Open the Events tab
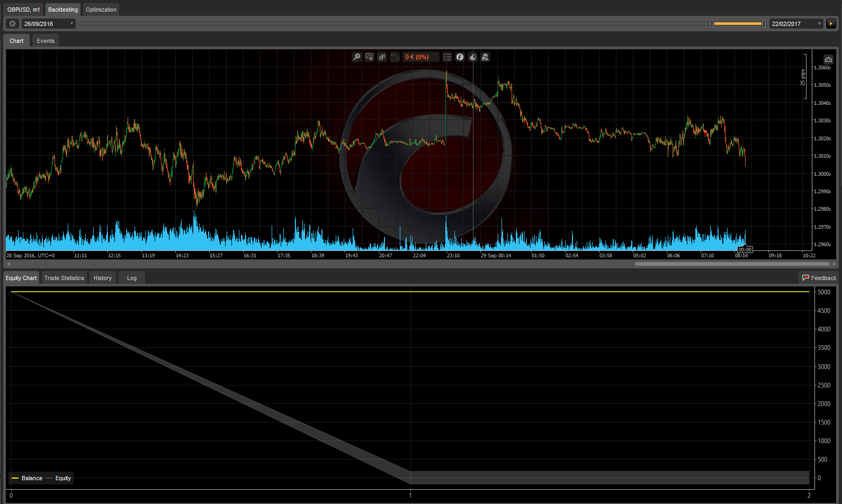 click(46, 41)
